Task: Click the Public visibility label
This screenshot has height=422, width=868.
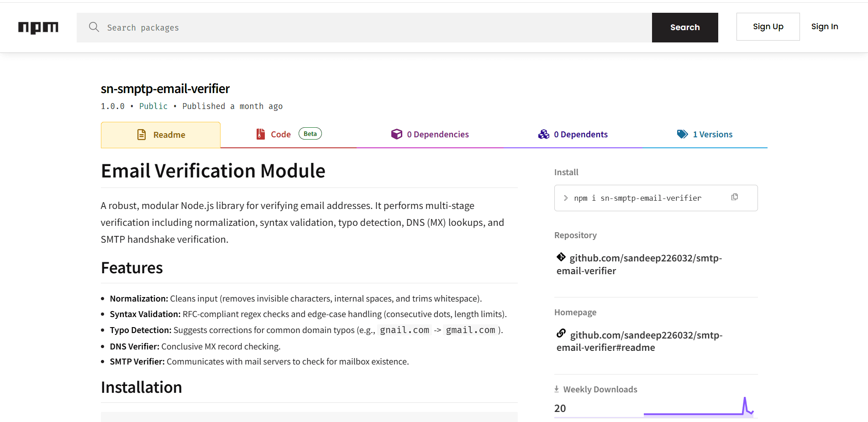Action: coord(153,106)
